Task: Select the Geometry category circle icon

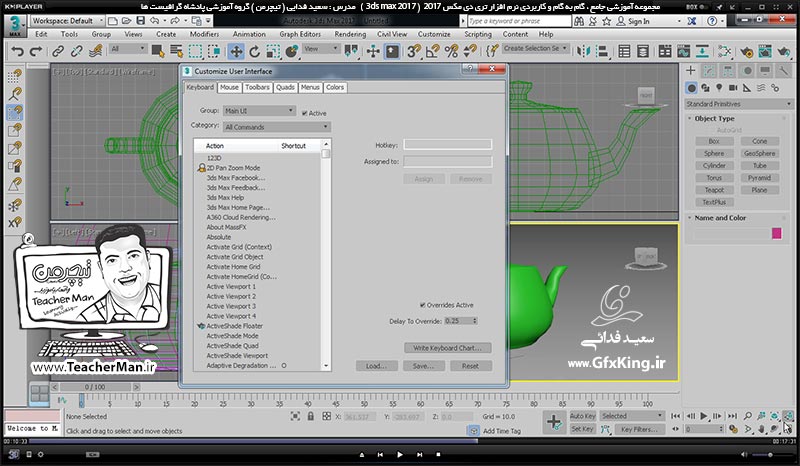Action: click(x=691, y=88)
